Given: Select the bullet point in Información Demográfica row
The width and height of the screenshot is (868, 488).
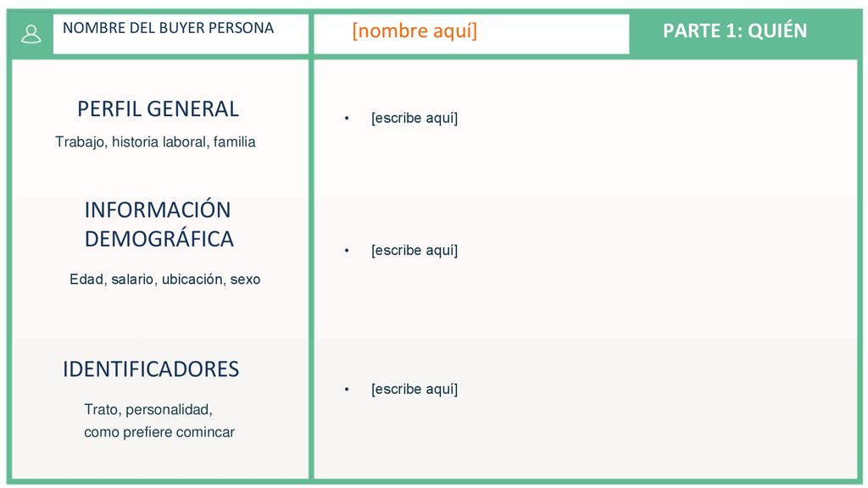Looking at the screenshot, I should click(x=347, y=251).
